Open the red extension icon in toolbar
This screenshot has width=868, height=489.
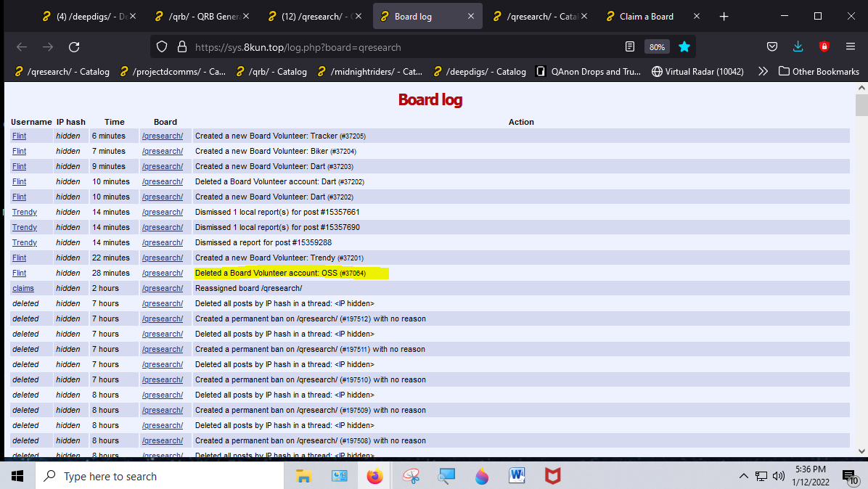824,47
